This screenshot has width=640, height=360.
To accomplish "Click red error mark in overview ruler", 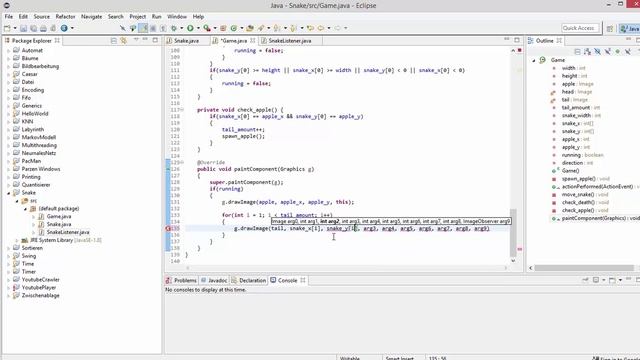I will click(520, 249).
